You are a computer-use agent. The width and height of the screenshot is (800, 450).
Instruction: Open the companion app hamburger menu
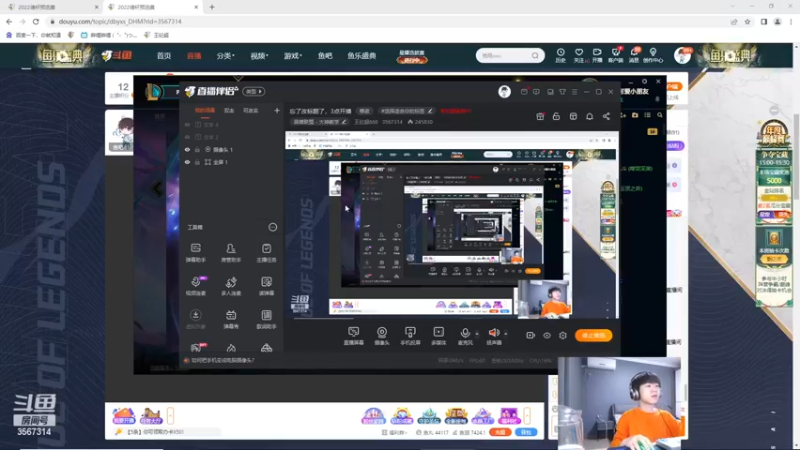click(x=574, y=92)
